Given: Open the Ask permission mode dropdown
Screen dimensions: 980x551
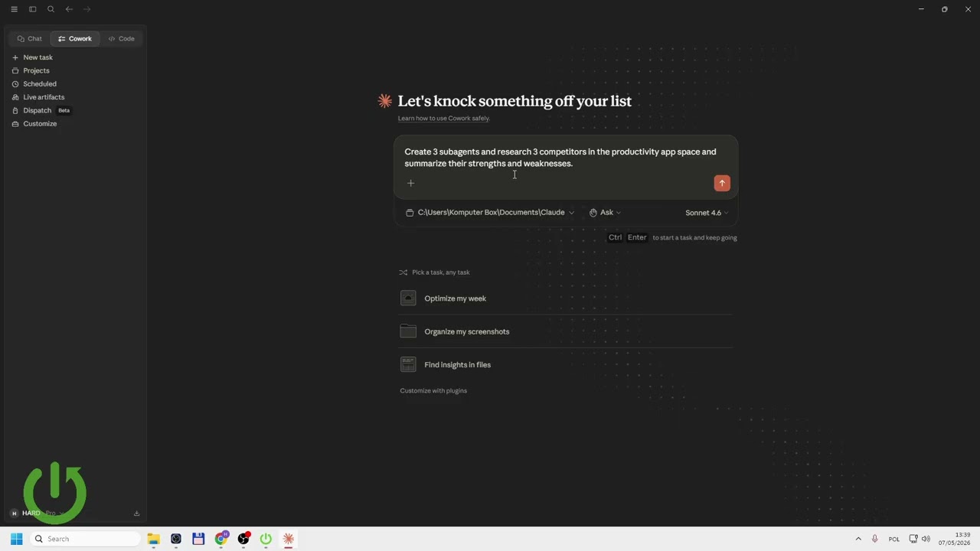Looking at the screenshot, I should [x=605, y=213].
